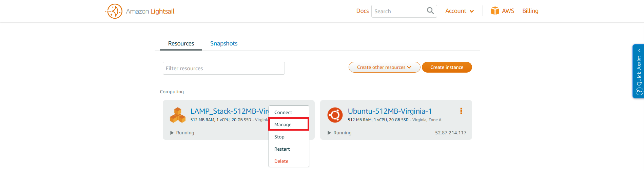
Task: Click the Quick Assist side panel tab
Action: pyautogui.click(x=638, y=71)
